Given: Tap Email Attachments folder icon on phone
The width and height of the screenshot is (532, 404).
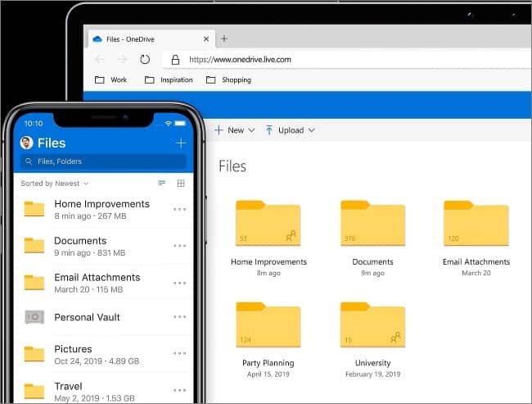Looking at the screenshot, I should 34,283.
